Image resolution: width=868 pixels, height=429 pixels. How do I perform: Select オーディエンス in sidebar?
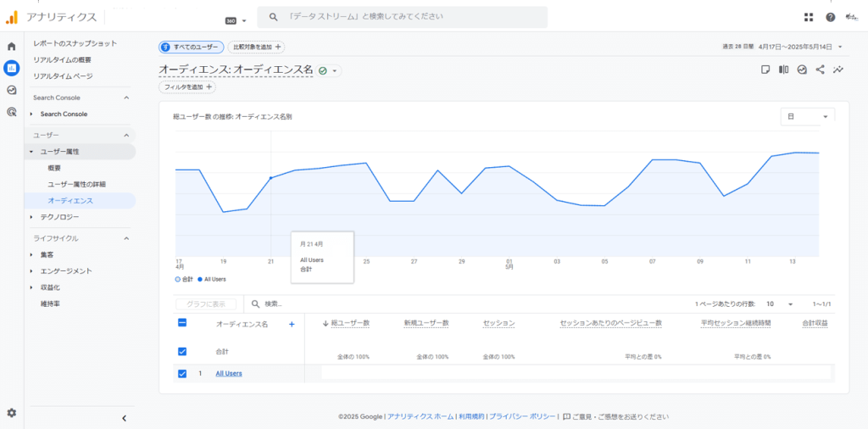pos(70,200)
